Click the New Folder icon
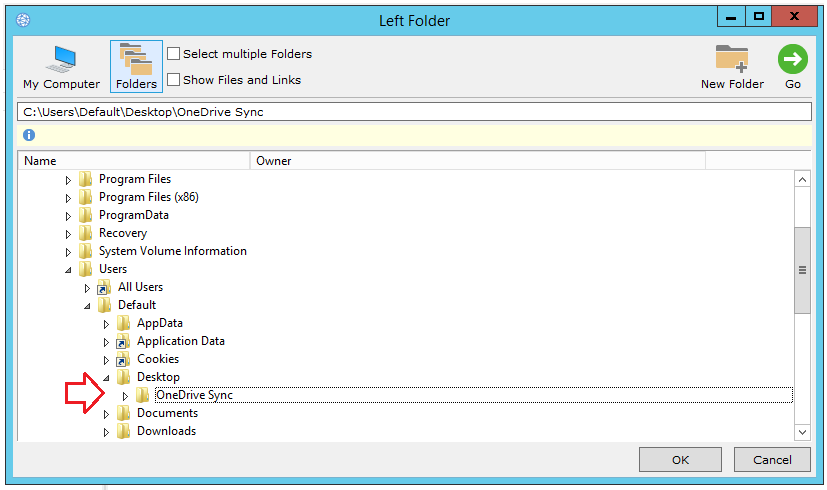The image size is (827, 490). (x=732, y=58)
